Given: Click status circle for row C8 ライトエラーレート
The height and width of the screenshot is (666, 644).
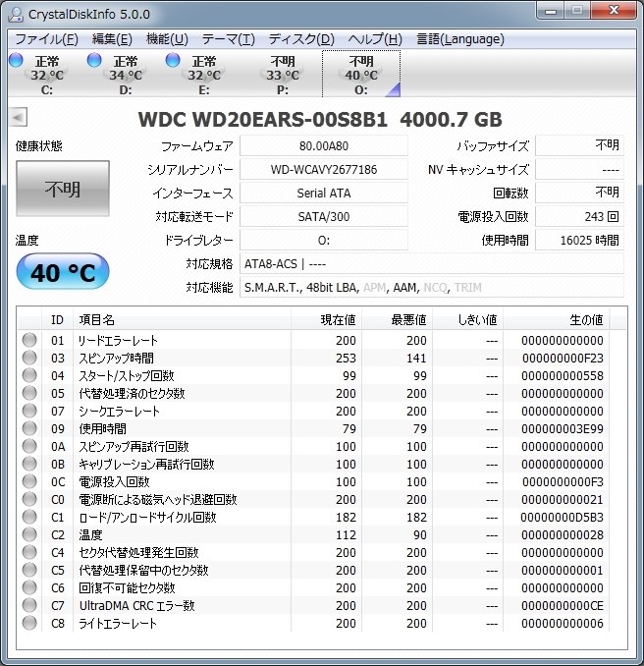Looking at the screenshot, I should pos(29,623).
